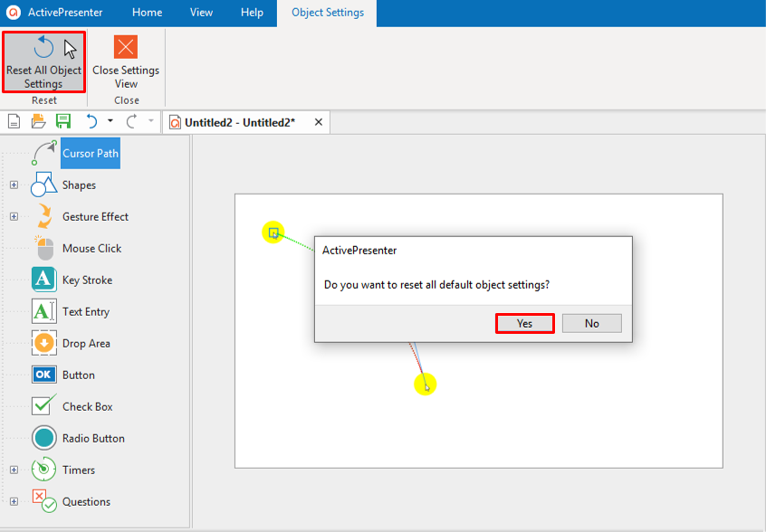766x532 pixels.
Task: Click the blue undo arrow icon
Action: pos(91,121)
